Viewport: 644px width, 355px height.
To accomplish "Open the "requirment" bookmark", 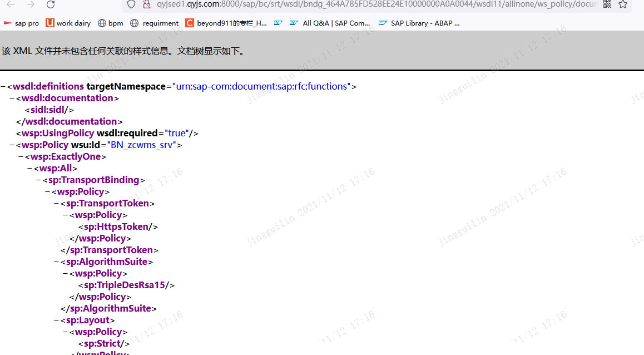I will click(x=161, y=23).
